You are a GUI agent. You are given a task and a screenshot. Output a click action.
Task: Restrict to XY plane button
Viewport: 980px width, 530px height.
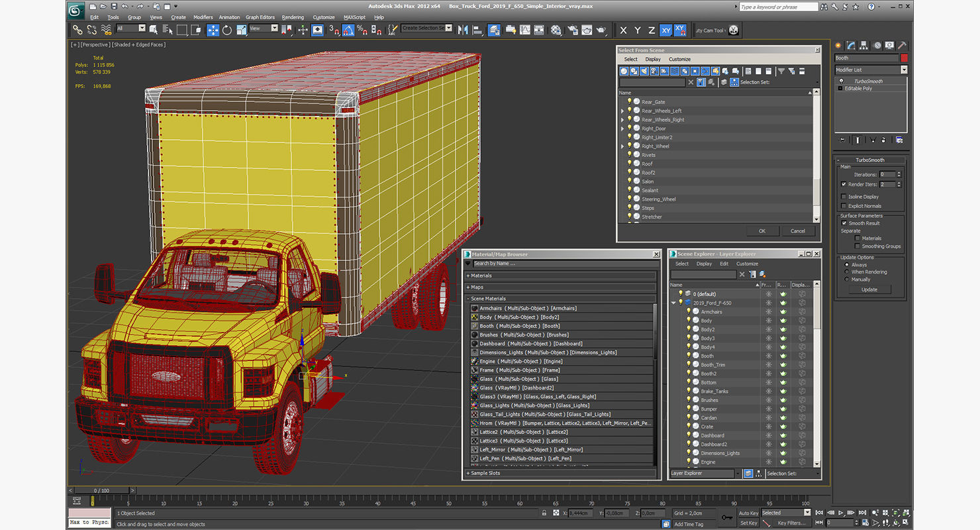(665, 30)
